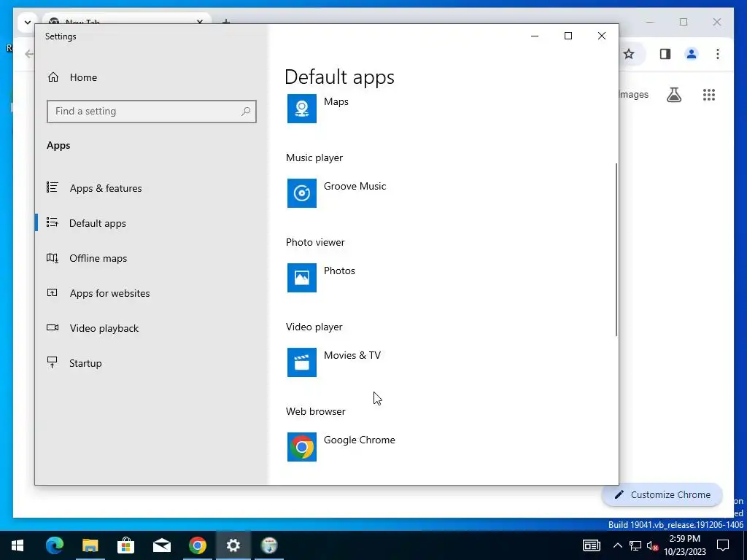Maximize the Settings window
The image size is (747, 560).
[x=568, y=36]
